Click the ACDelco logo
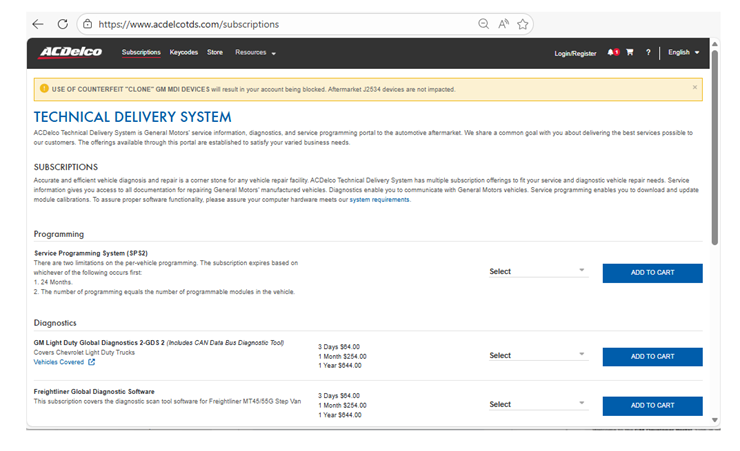The width and height of the screenshot is (740, 451). click(71, 52)
